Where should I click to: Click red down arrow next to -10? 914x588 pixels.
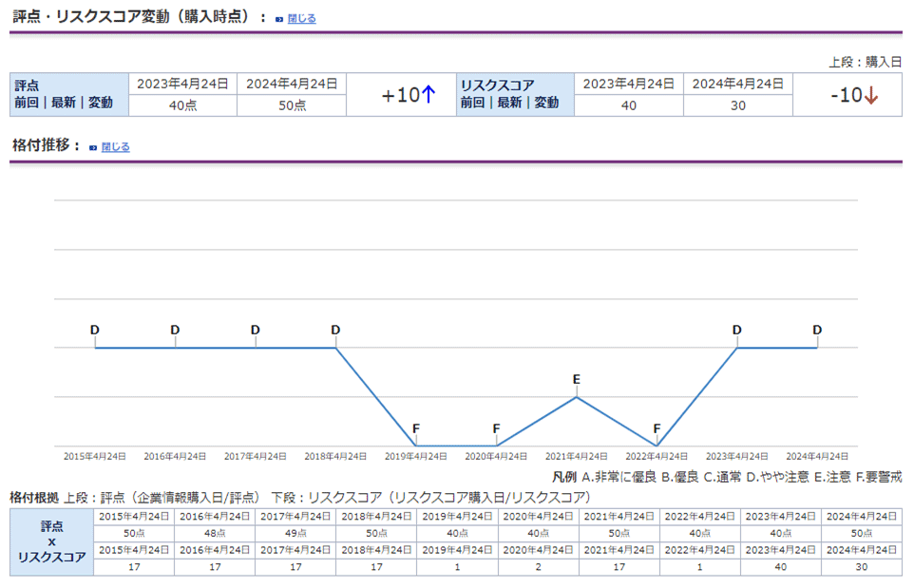point(871,95)
